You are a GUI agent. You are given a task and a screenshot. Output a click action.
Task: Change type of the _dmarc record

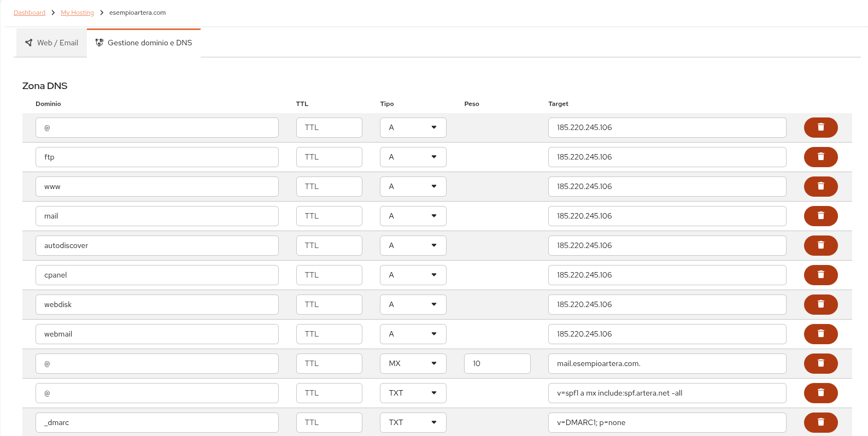[x=413, y=422]
